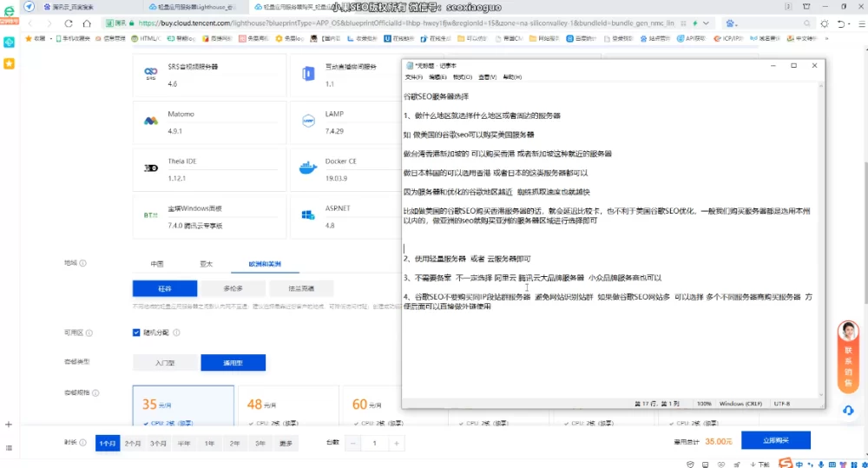Open Notepad 查看(V) menu
The height and width of the screenshot is (468, 868).
pos(487,77)
